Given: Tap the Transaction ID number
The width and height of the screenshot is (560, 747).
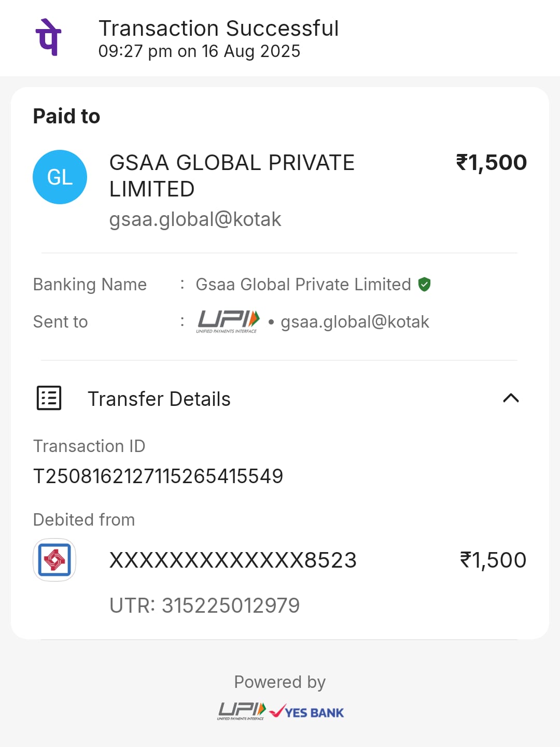Looking at the screenshot, I should [x=158, y=476].
